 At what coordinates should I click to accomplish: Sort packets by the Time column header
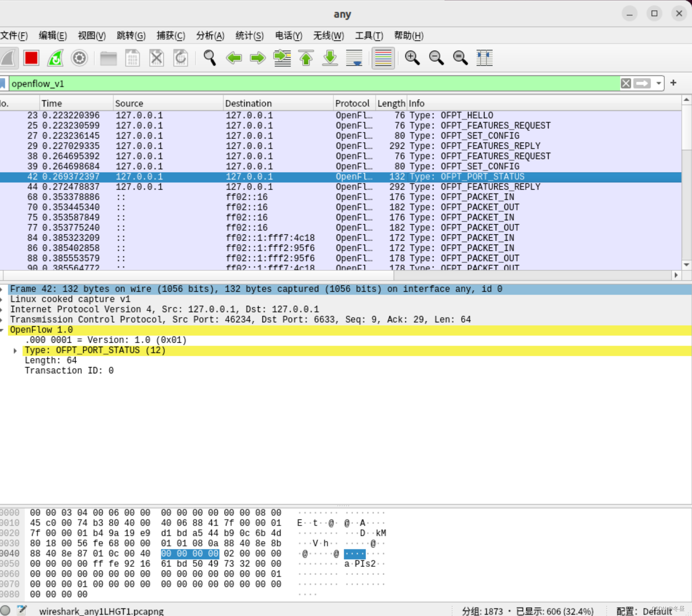pyautogui.click(x=76, y=103)
